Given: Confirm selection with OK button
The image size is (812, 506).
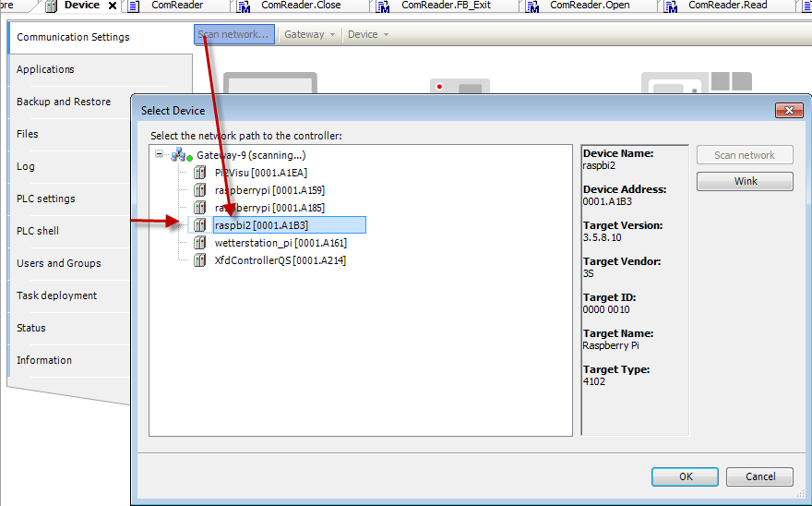Looking at the screenshot, I should point(685,476).
